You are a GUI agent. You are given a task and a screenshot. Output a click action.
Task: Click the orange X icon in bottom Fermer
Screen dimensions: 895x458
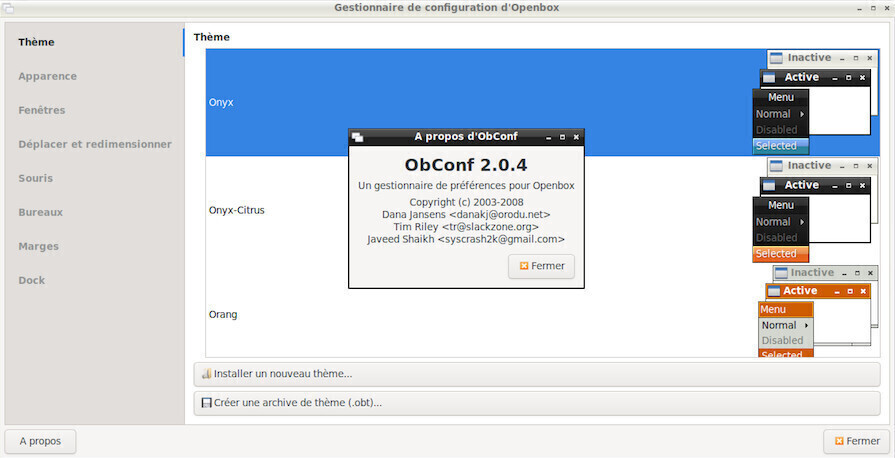839,441
